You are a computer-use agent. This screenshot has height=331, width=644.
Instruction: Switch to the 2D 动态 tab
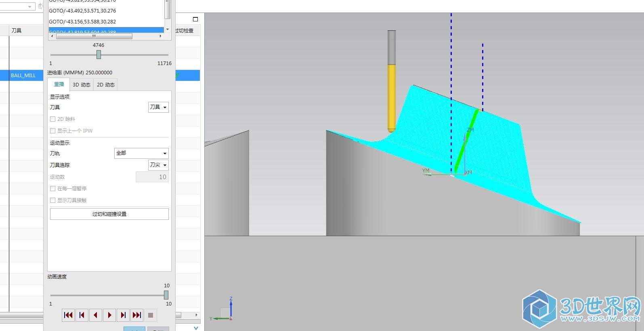pos(106,85)
